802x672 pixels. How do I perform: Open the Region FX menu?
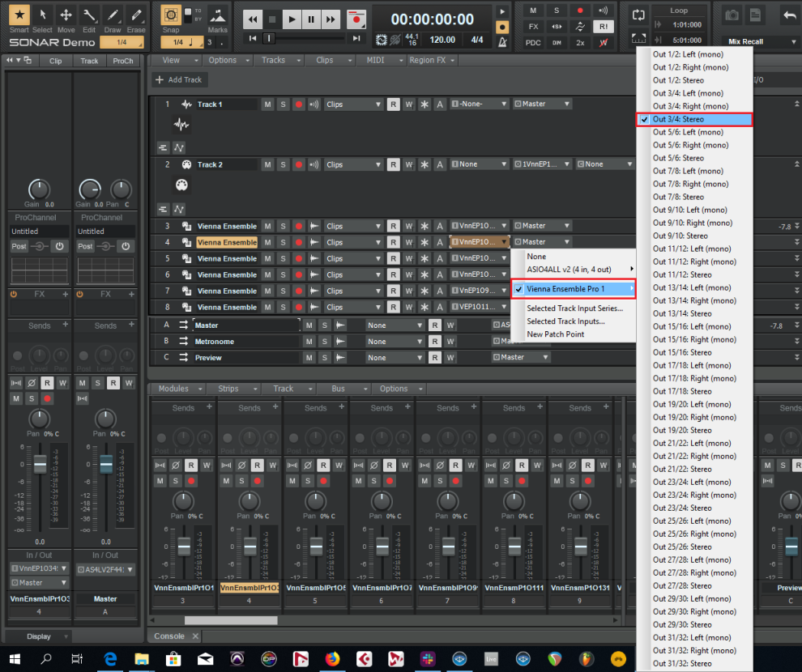pos(432,60)
